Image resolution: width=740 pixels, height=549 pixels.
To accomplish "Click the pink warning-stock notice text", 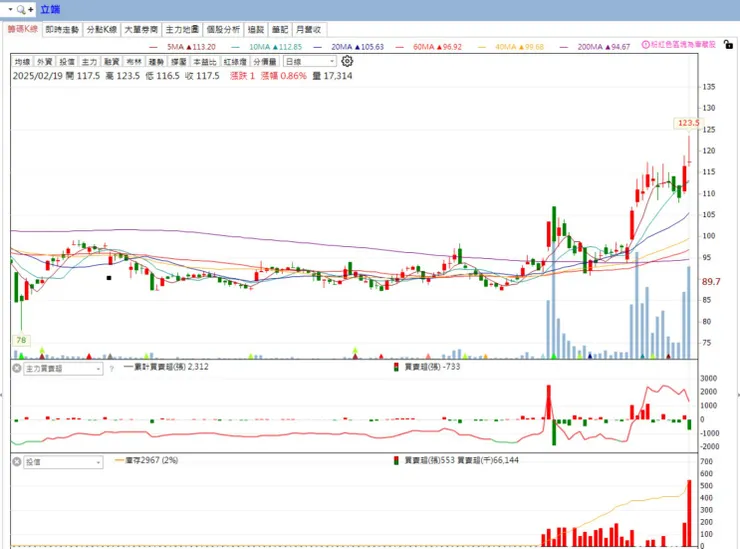I will (683, 44).
